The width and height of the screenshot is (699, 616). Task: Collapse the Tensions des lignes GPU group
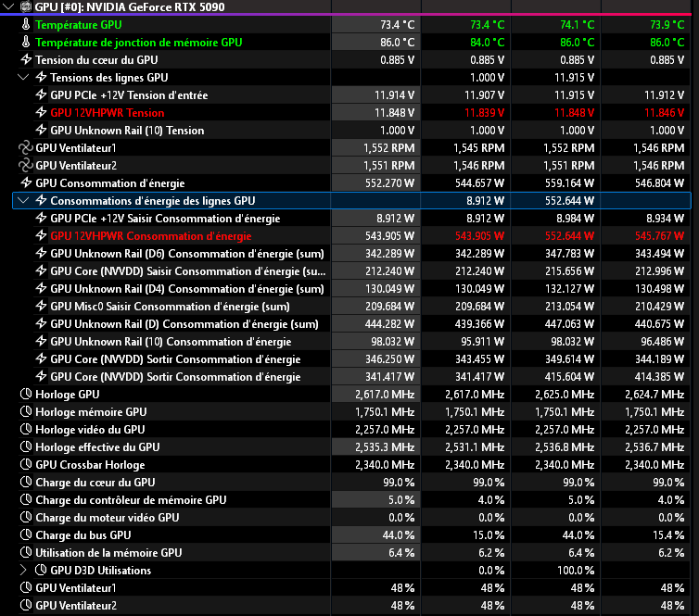coord(23,78)
